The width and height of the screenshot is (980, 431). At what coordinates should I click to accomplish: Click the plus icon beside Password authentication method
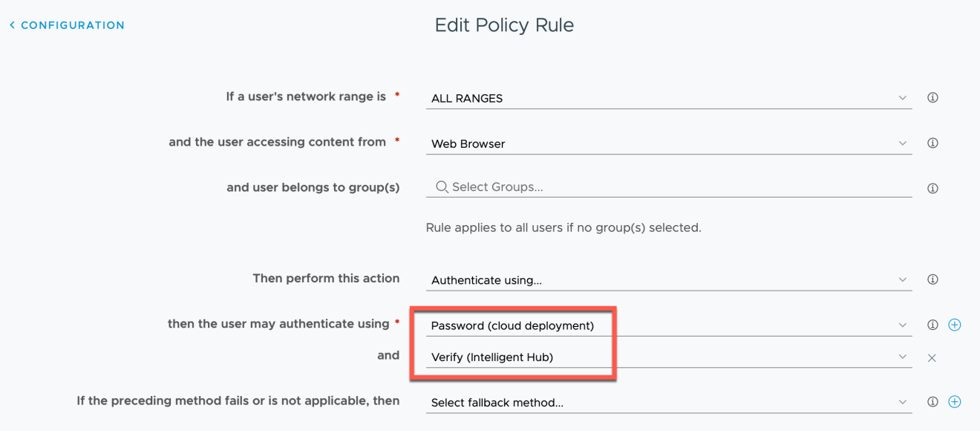pyautogui.click(x=955, y=324)
